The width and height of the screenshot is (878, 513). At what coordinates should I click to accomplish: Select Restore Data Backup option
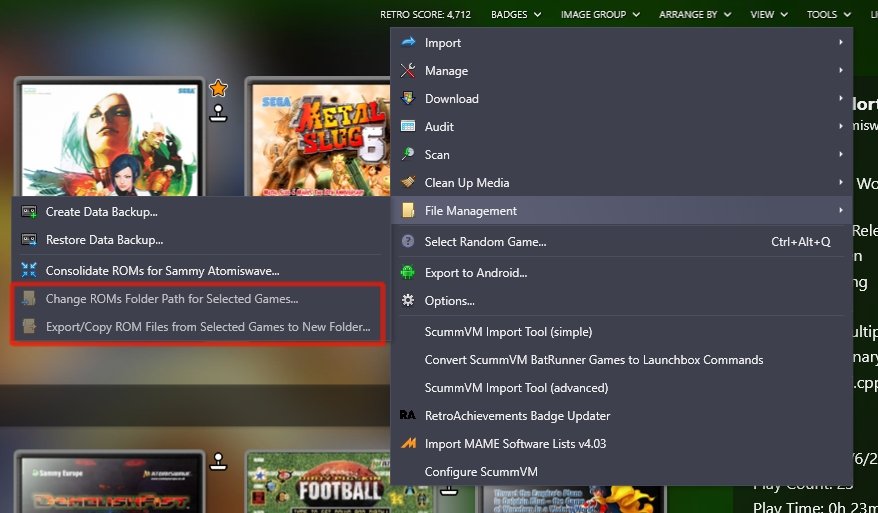click(x=199, y=240)
